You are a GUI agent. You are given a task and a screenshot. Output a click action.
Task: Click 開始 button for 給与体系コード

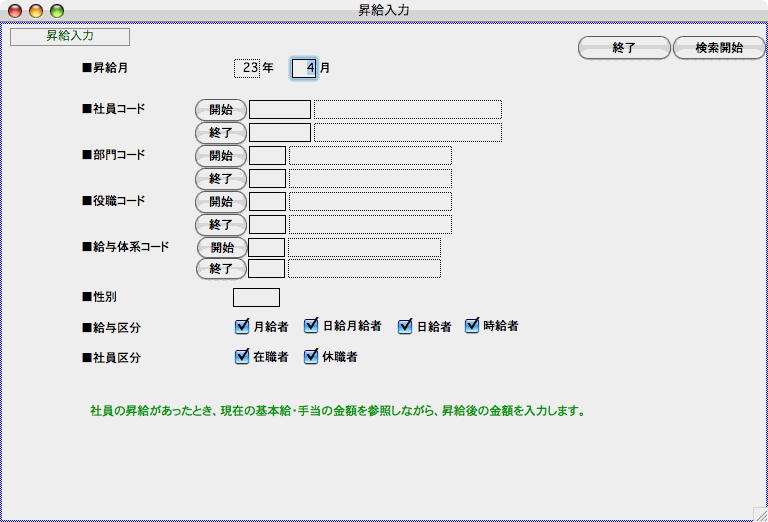click(222, 248)
